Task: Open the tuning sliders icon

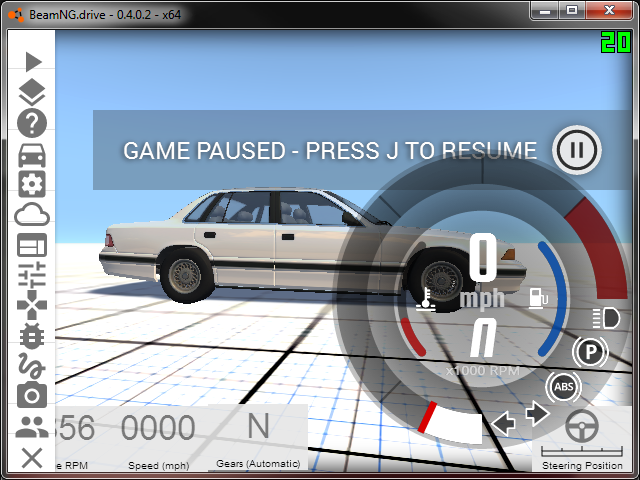Action: click(32, 274)
